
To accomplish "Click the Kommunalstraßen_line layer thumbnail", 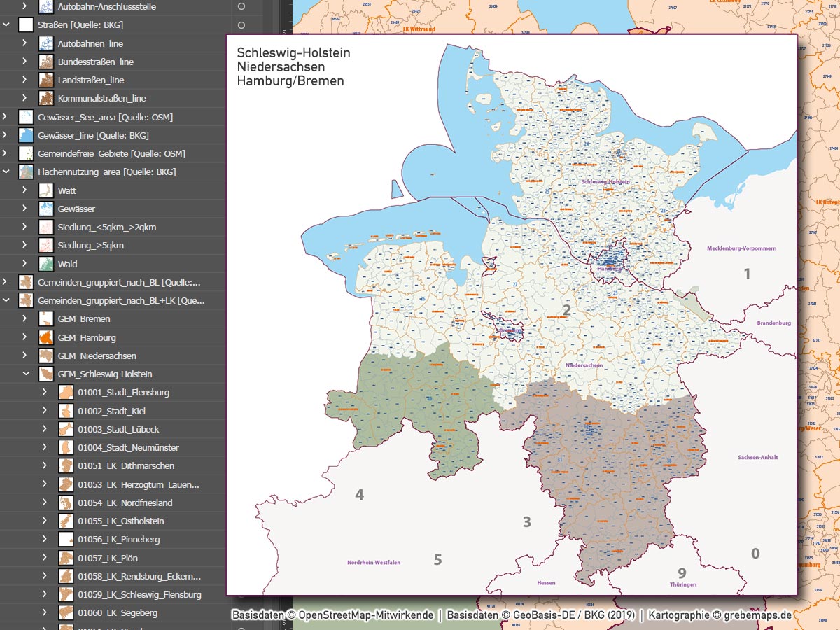I will 45,98.
